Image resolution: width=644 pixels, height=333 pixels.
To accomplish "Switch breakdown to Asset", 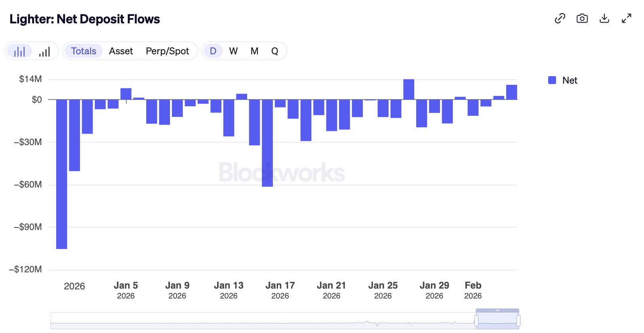I will (x=121, y=51).
